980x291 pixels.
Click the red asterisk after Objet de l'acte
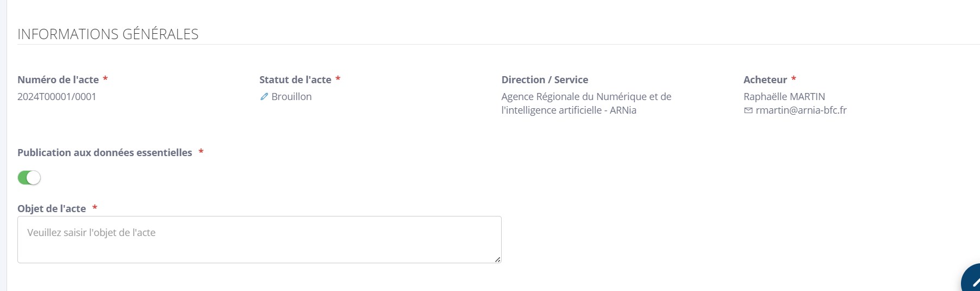tap(95, 208)
